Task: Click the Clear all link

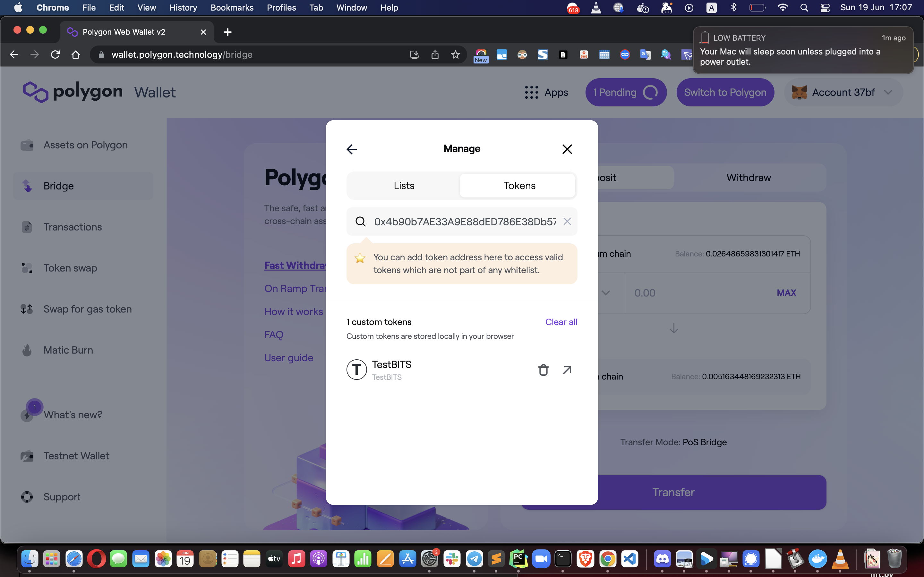Action: 561,322
